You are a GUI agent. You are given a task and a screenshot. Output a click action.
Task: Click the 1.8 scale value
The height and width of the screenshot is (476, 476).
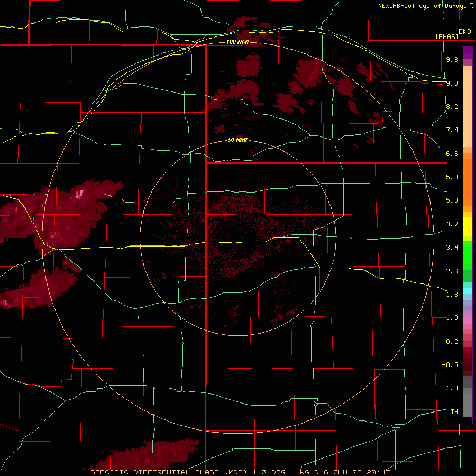coord(452,295)
